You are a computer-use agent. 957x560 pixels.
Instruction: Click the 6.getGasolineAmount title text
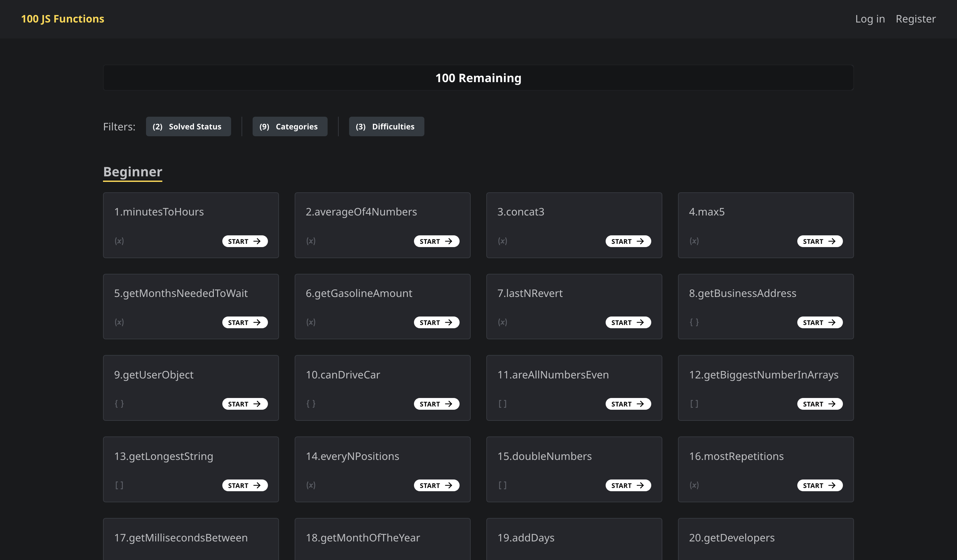[359, 293]
